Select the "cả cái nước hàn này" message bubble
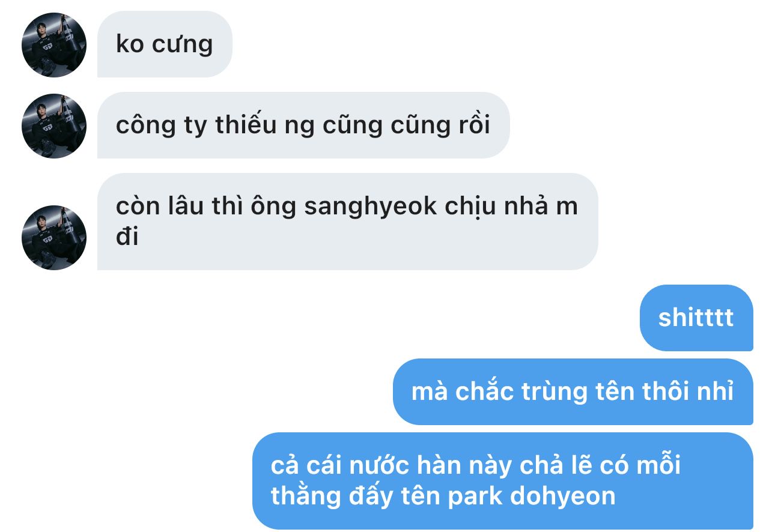Image resolution: width=775 pixels, height=532 pixels. pyautogui.click(x=503, y=481)
